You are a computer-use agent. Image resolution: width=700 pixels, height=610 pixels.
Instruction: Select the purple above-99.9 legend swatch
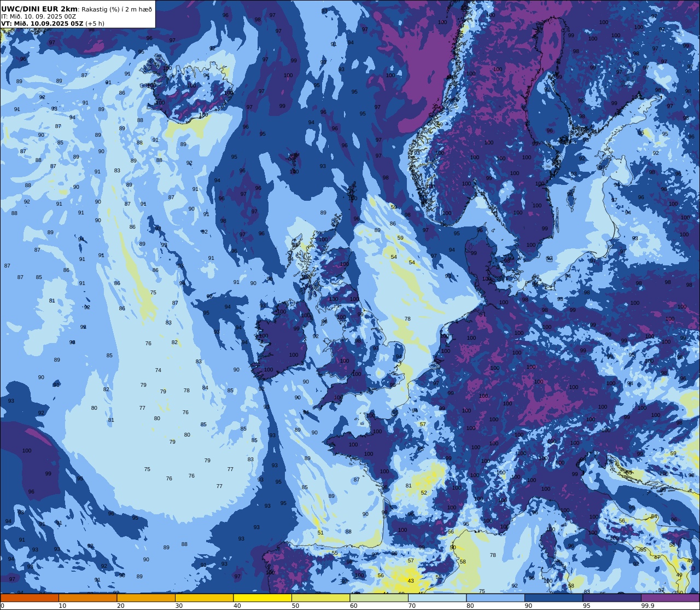[670, 597]
